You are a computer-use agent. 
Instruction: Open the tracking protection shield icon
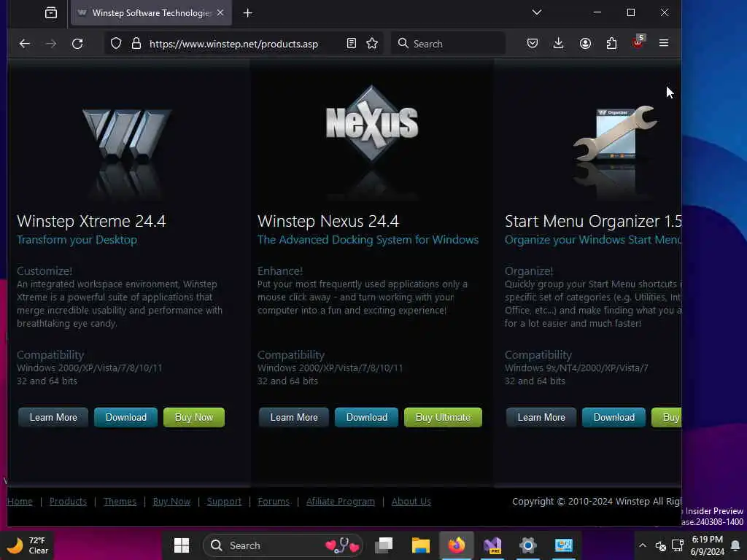click(116, 43)
